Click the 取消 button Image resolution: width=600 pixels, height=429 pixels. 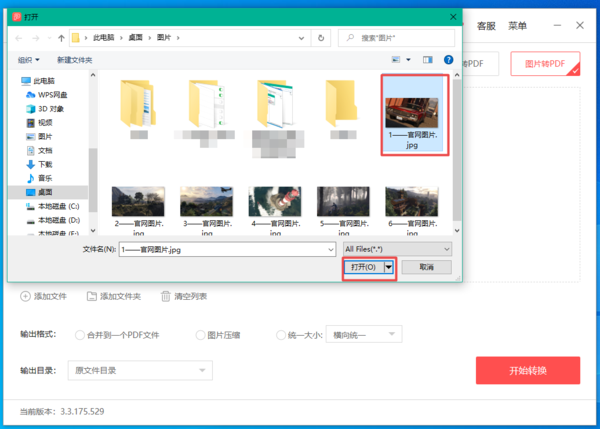click(426, 267)
